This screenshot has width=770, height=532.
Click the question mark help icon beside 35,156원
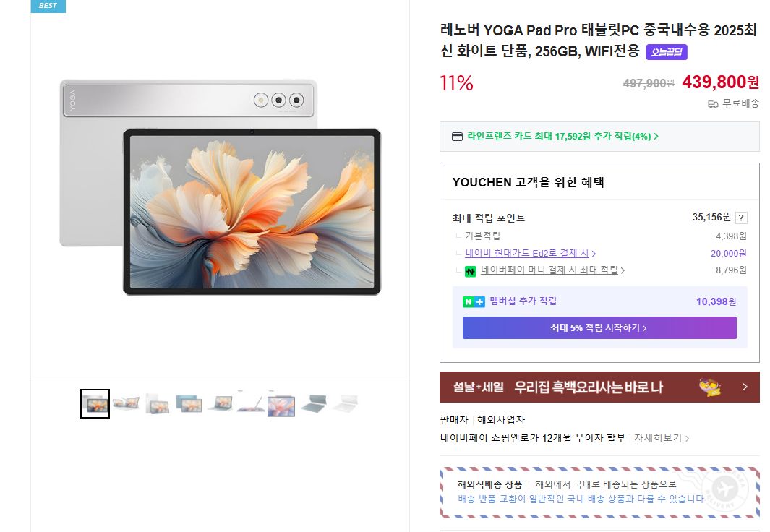tap(741, 218)
